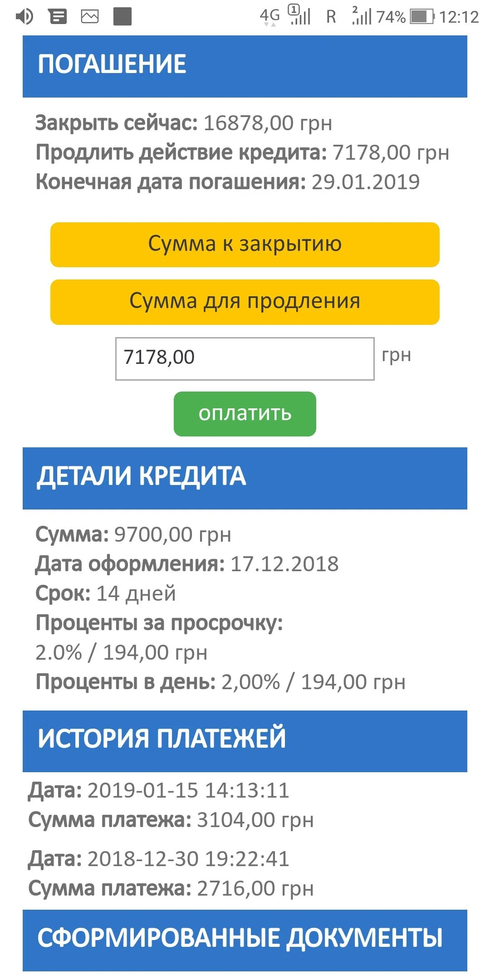Viewport: 490px width, 980px height.
Task: Tap the gray square notification icon
Action: pos(122,17)
